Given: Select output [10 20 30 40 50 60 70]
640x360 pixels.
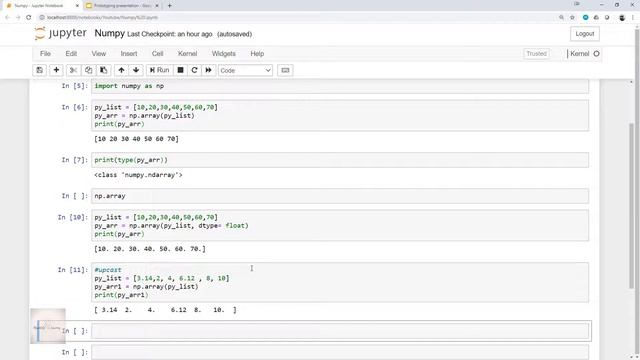Looking at the screenshot, I should click(x=136, y=139).
